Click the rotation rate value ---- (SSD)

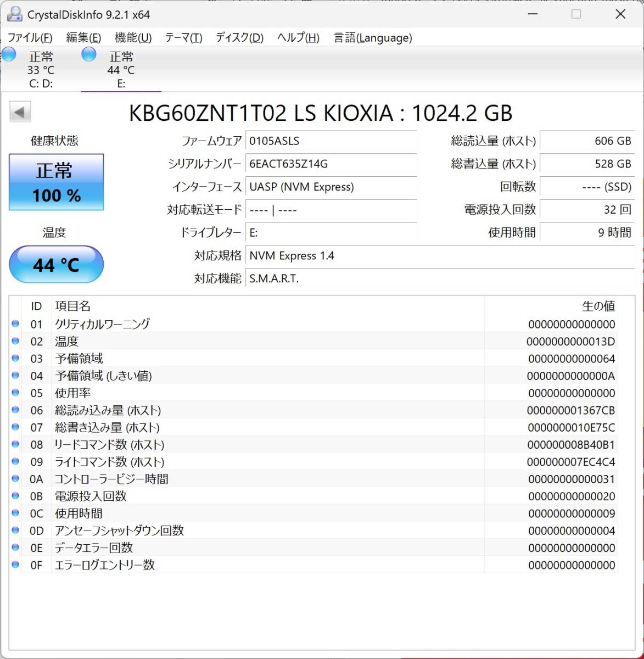coord(587,187)
